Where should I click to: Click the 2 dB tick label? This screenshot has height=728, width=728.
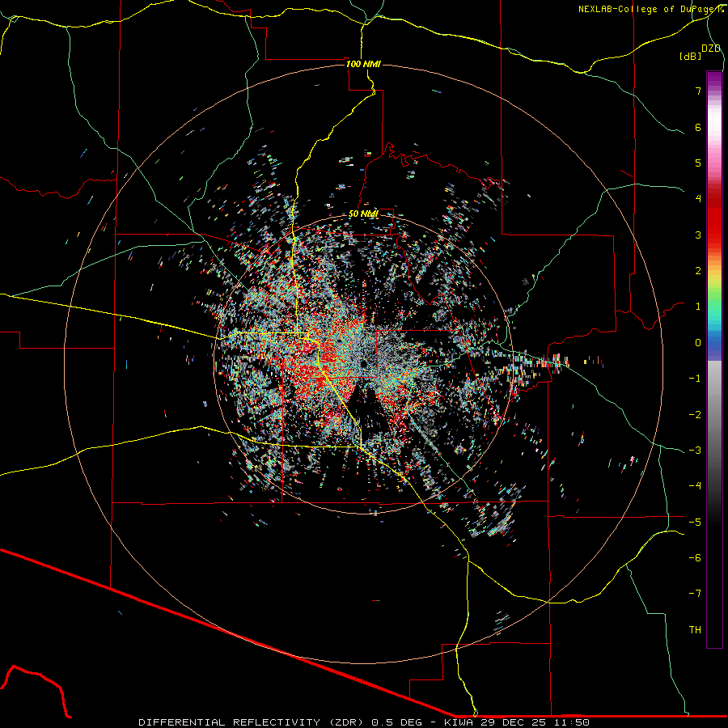pos(698,271)
